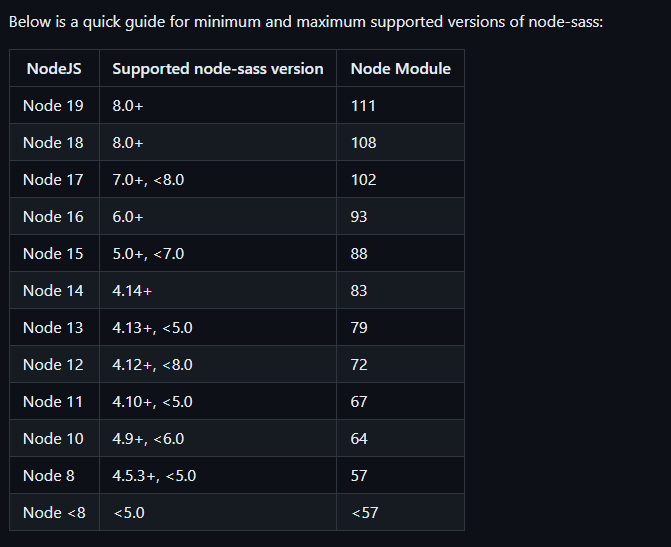Click the 4.12+, <8.0 version cell
This screenshot has height=547, width=671.
point(152,365)
